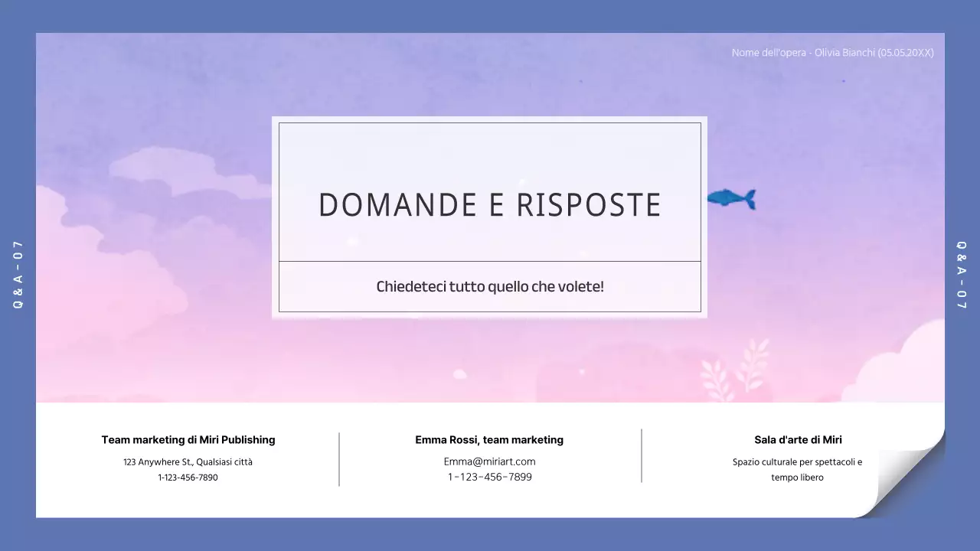The image size is (980, 551).
Task: Click the 'Team marketing di Miri Publishing' heading
Action: [x=188, y=439]
